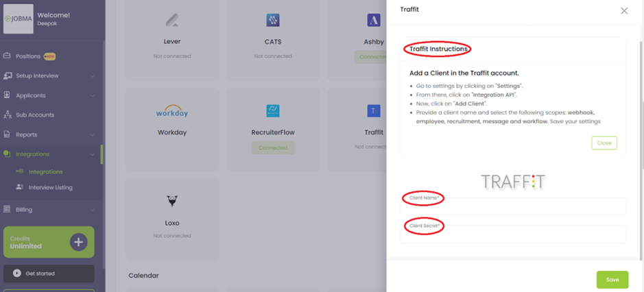Click the Traffit card logo icon
644x292 pixels.
click(x=374, y=111)
